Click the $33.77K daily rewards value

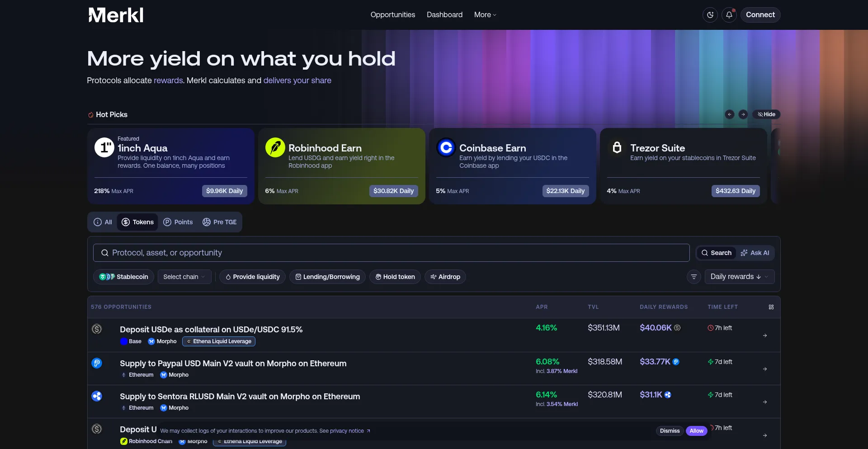(x=655, y=362)
